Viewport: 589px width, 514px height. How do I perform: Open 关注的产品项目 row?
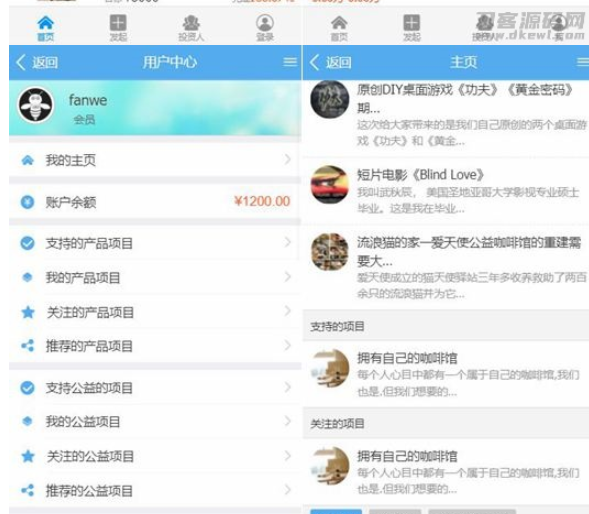(x=155, y=312)
